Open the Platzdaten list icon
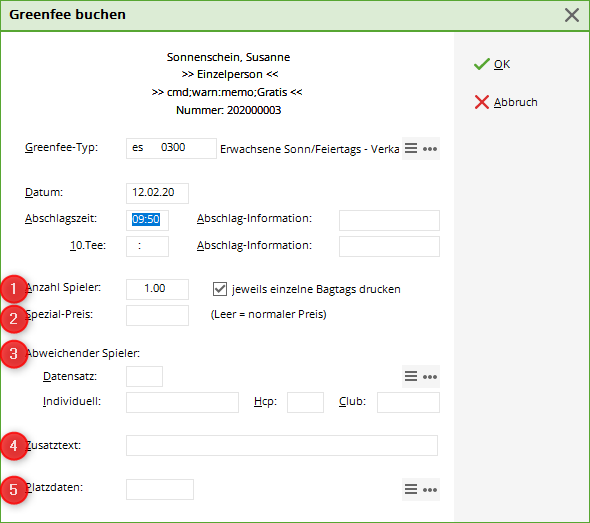Image resolution: width=590 pixels, height=523 pixels. click(411, 489)
